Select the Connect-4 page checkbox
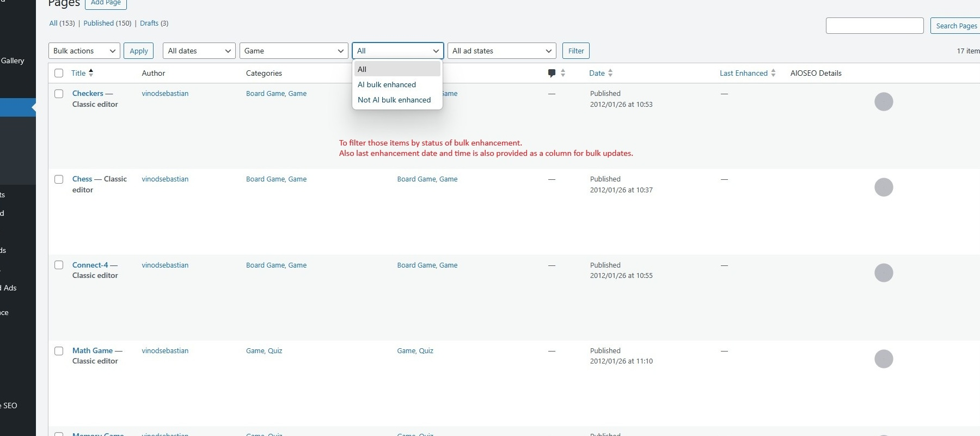 (x=59, y=265)
